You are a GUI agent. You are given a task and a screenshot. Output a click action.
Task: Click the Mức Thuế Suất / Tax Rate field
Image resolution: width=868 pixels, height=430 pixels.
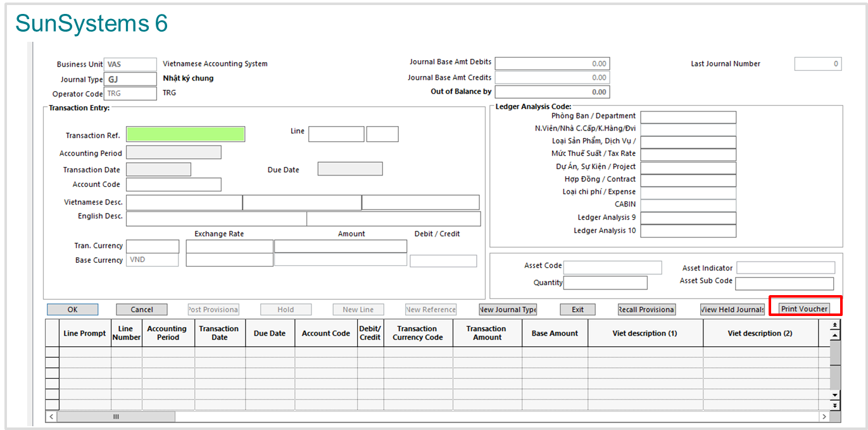coord(688,155)
